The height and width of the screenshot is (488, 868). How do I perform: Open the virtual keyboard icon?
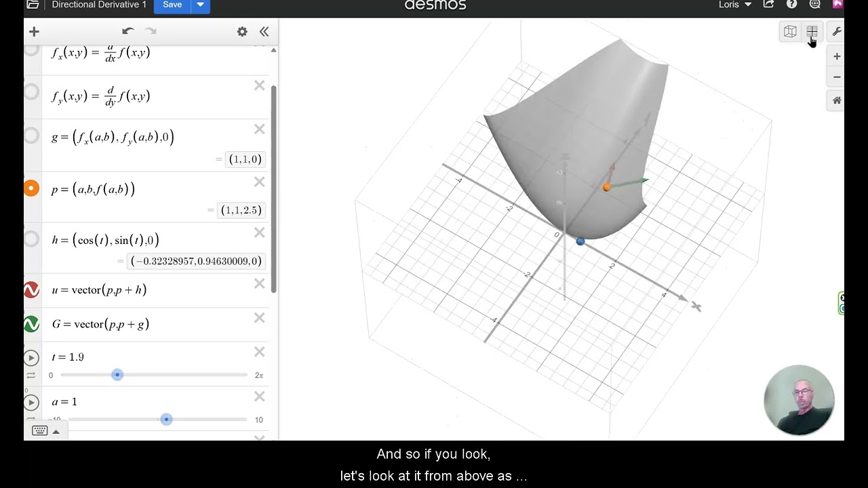pos(39,431)
